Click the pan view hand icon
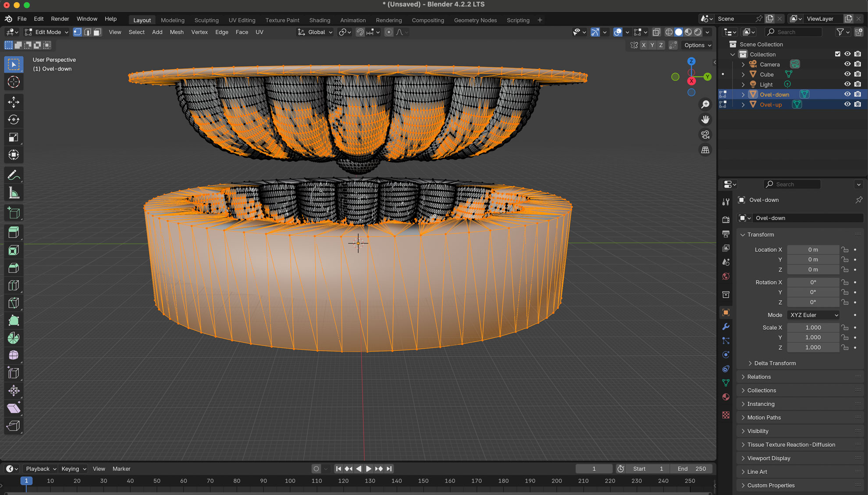Image resolution: width=868 pixels, height=495 pixels. click(x=705, y=119)
